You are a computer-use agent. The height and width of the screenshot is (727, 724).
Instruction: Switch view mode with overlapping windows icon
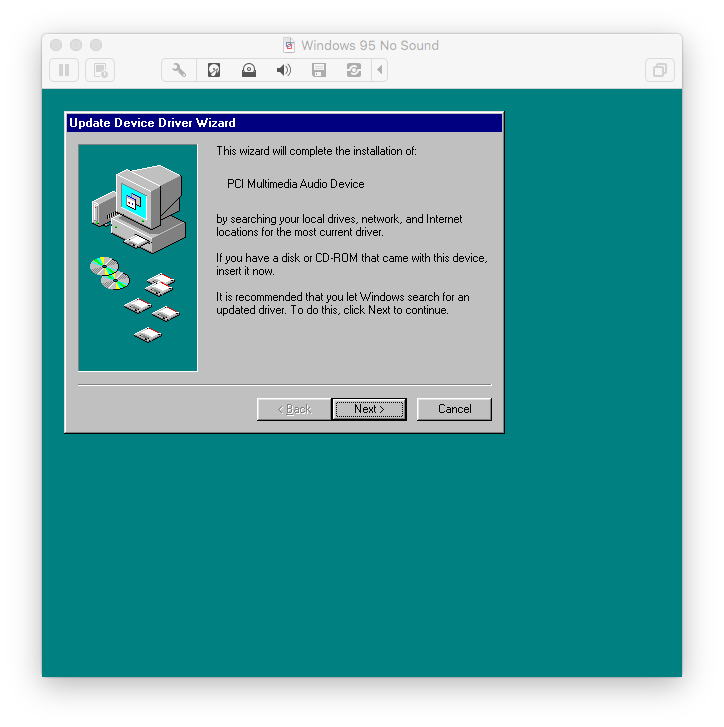point(659,70)
